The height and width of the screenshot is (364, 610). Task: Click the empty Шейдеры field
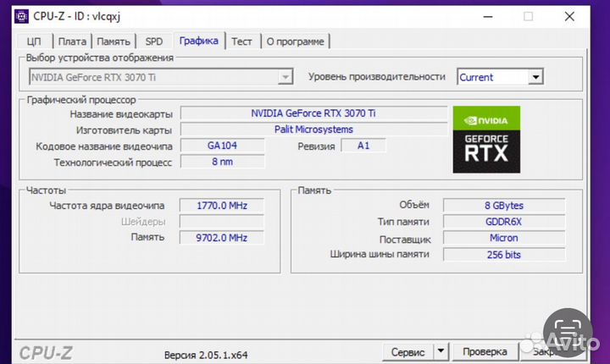[x=222, y=222]
